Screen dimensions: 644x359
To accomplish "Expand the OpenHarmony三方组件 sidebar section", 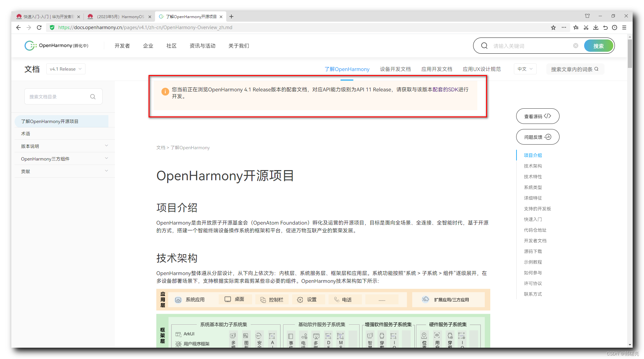I will click(x=106, y=158).
